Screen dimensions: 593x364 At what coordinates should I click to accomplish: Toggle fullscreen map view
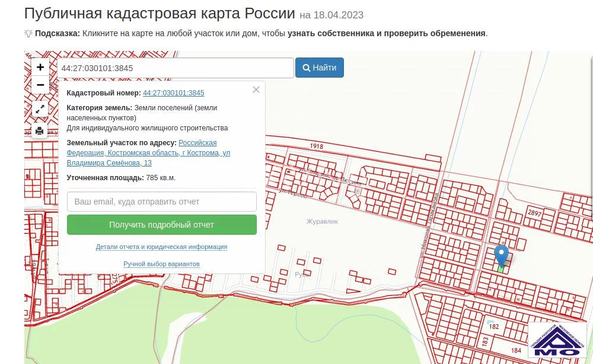[x=40, y=110]
